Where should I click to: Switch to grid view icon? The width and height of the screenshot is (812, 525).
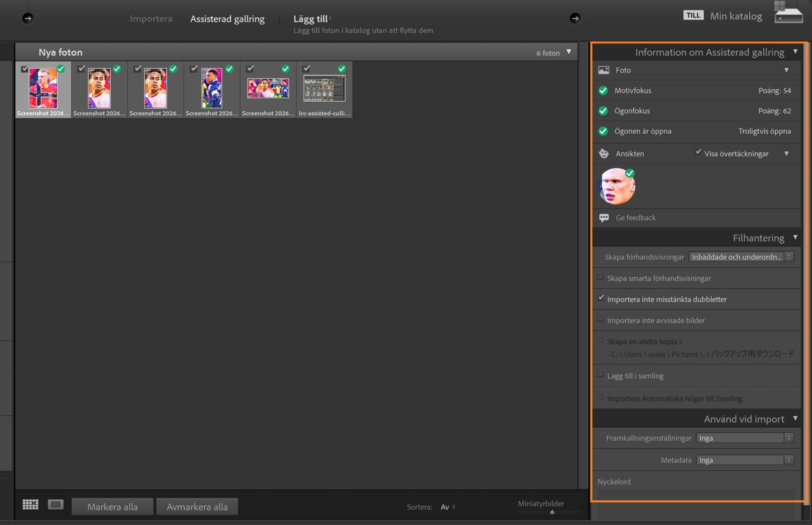click(x=30, y=505)
